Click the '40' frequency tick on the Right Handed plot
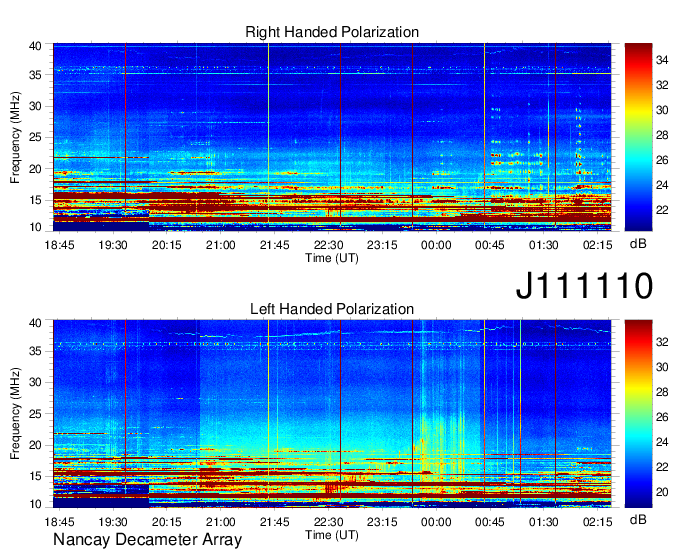Screen dimensions: 680x552 coord(35,46)
